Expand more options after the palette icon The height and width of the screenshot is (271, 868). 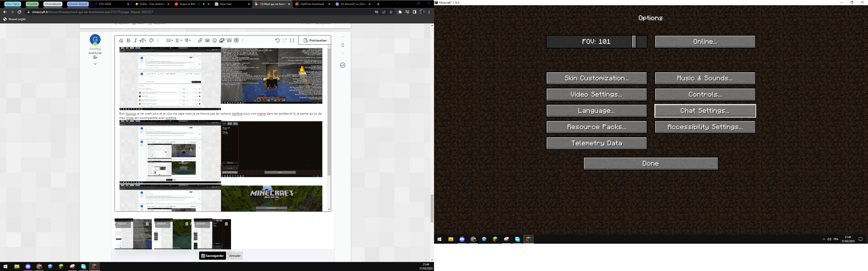coord(158,40)
